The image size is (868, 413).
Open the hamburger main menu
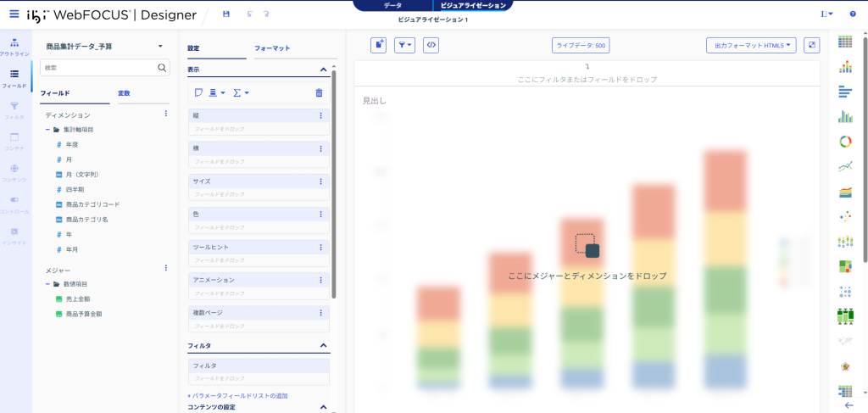14,14
